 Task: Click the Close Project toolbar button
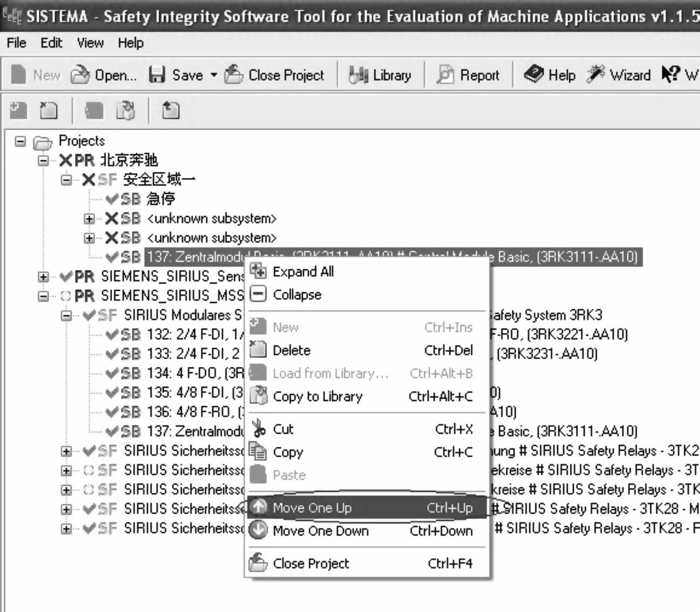[274, 75]
